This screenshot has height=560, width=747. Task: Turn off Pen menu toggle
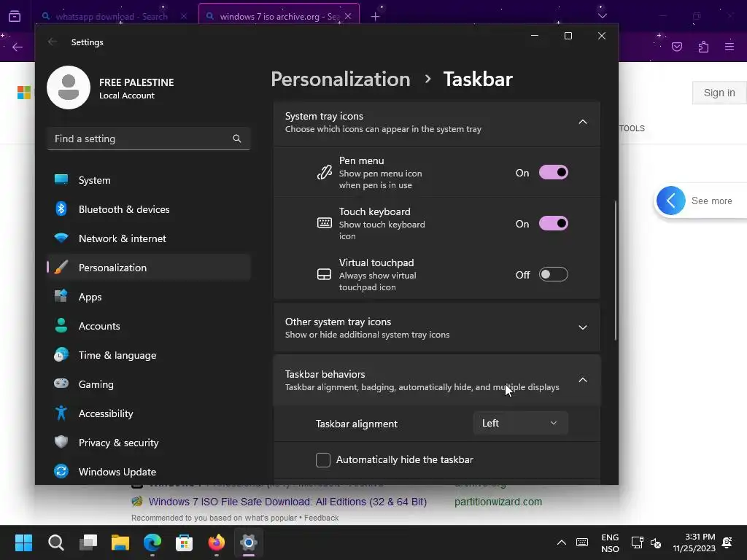click(553, 172)
